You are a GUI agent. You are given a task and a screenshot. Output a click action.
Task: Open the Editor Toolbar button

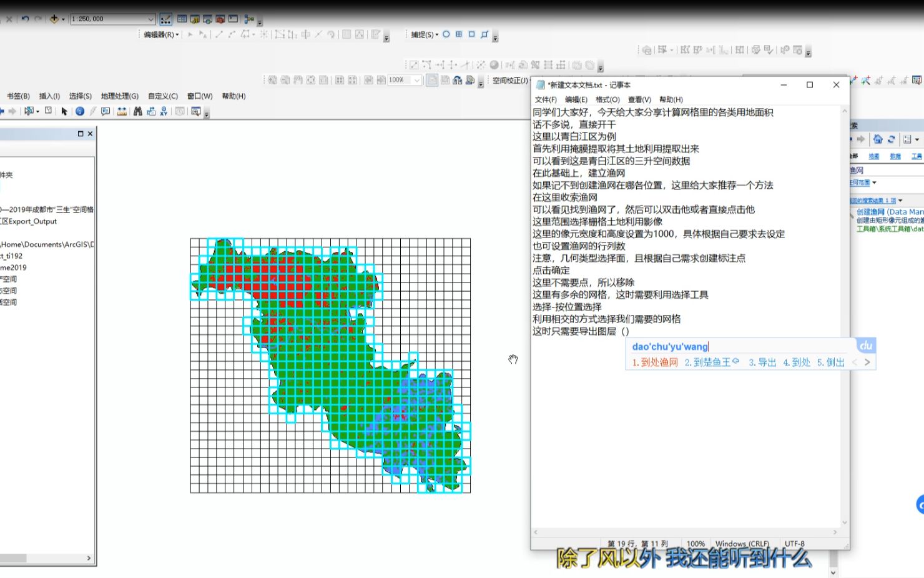pyautogui.click(x=165, y=19)
